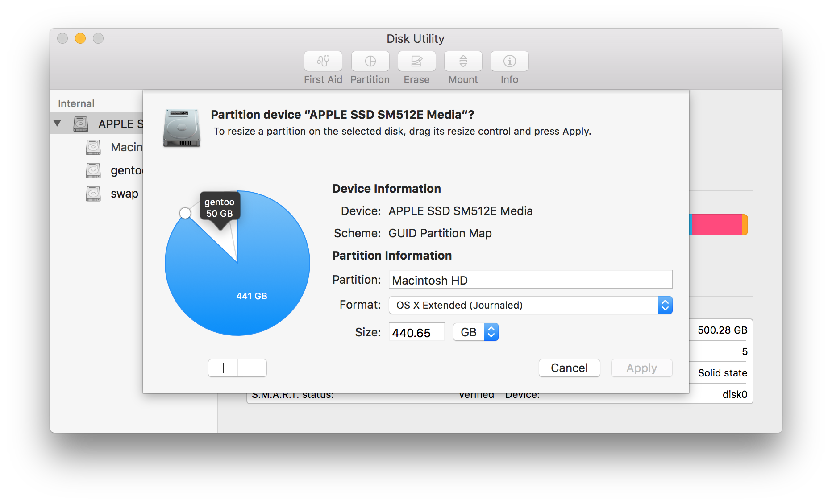The width and height of the screenshot is (832, 504).
Task: Remove a partition with the minus button
Action: [252, 368]
